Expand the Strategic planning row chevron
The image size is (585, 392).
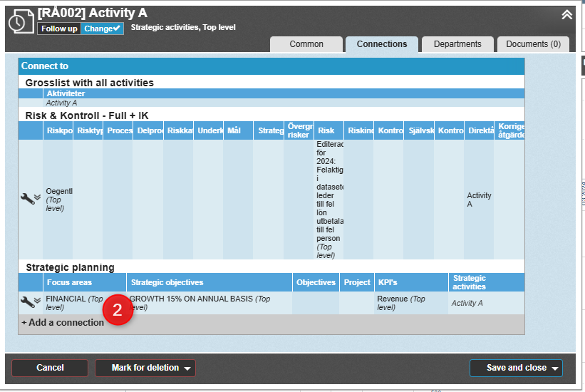37,301
